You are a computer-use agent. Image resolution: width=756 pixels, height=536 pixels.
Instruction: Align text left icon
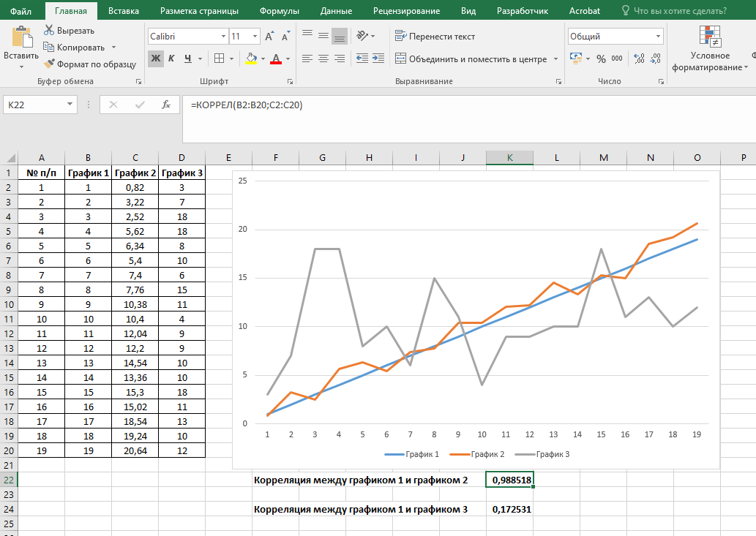click(307, 58)
